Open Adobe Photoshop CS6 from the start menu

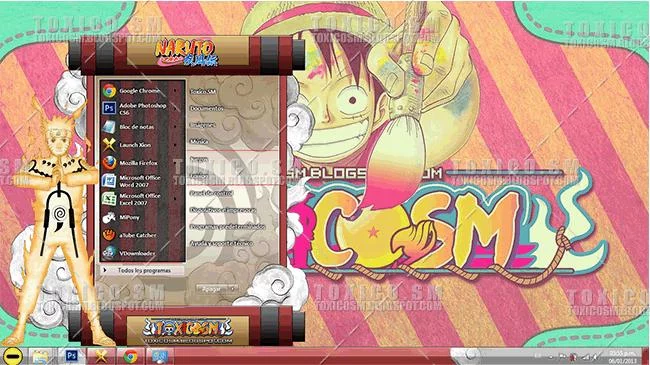click(x=142, y=109)
